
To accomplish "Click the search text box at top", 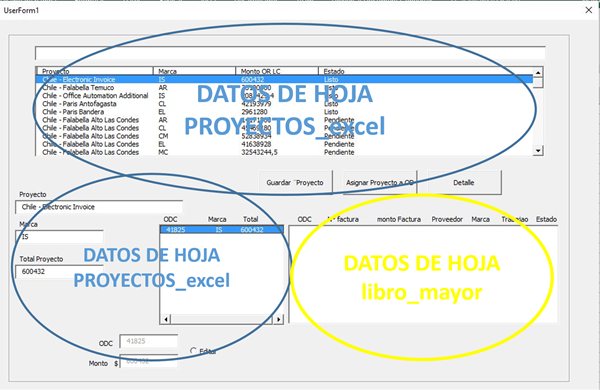I will coord(290,53).
